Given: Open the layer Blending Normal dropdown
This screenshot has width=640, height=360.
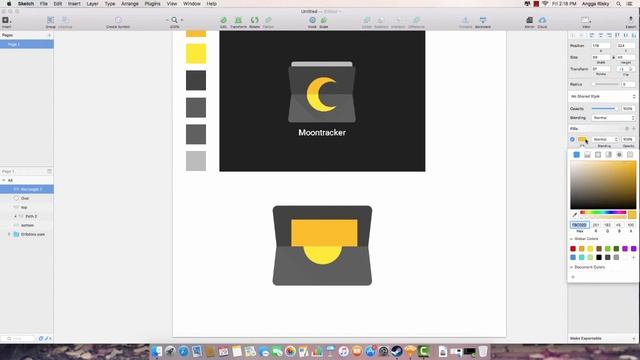Looking at the screenshot, I should pos(613,118).
